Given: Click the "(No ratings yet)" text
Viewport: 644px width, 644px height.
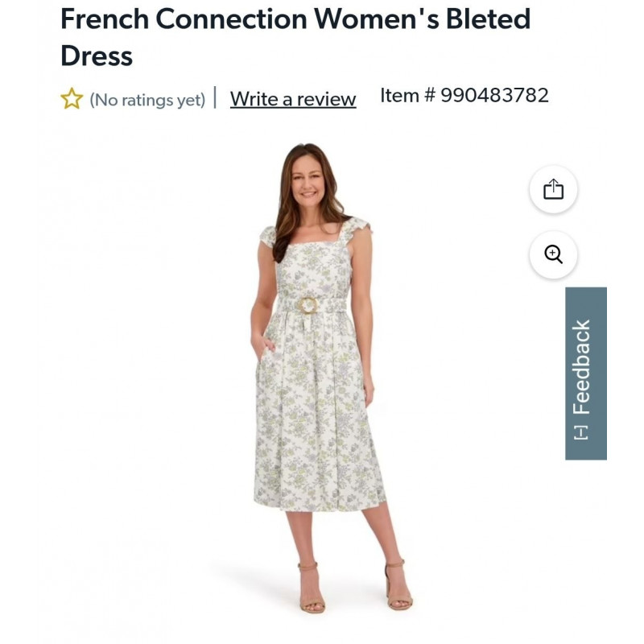Looking at the screenshot, I should 147,100.
